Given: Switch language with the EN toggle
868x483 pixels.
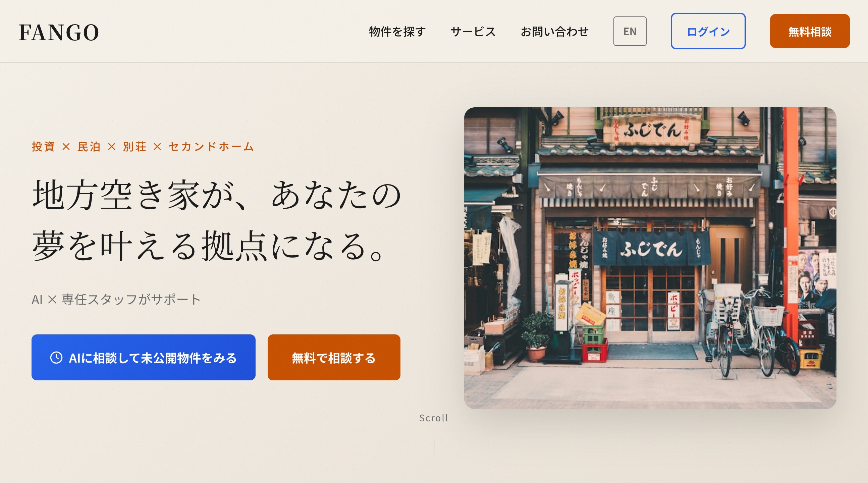Looking at the screenshot, I should (630, 31).
